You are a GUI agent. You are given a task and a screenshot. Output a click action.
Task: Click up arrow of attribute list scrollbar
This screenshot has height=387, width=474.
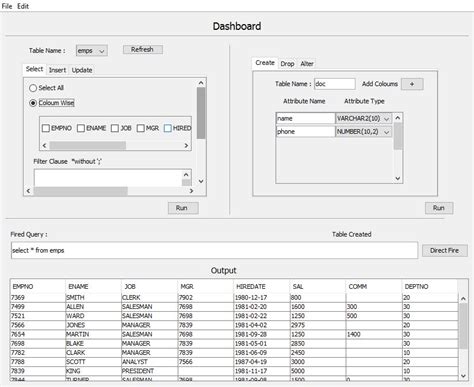(398, 118)
